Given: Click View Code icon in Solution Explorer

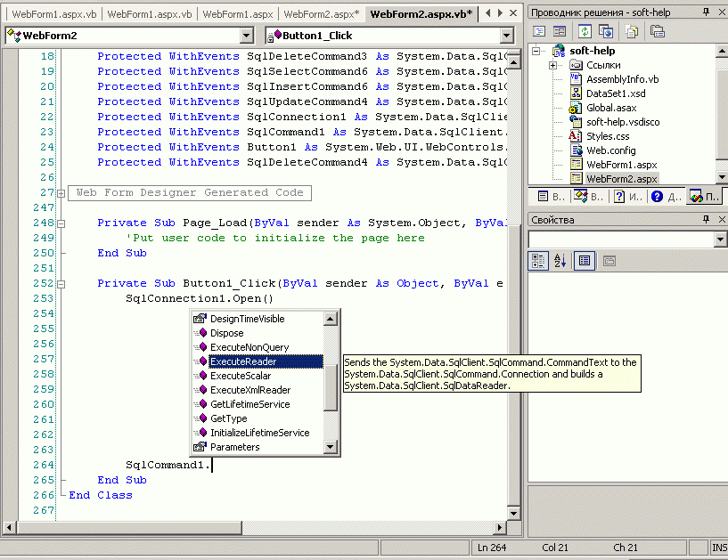Looking at the screenshot, I should click(539, 31).
